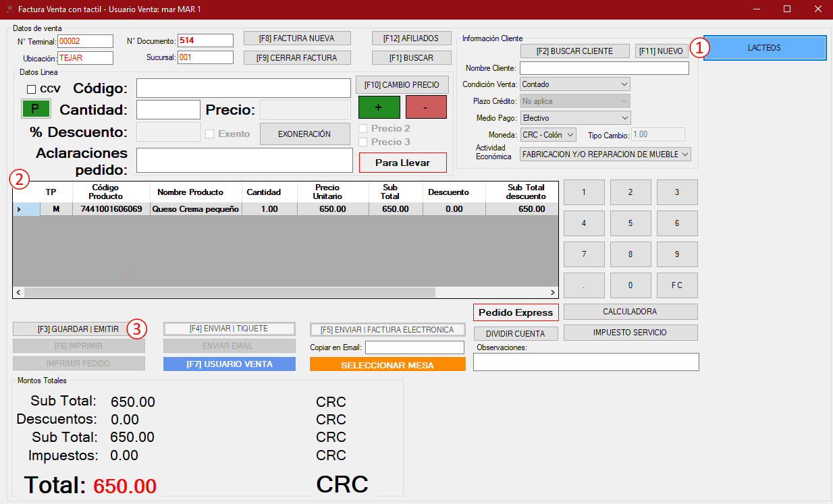Enable the CCV checkbox
Image resolution: width=833 pixels, height=504 pixels.
(x=31, y=89)
